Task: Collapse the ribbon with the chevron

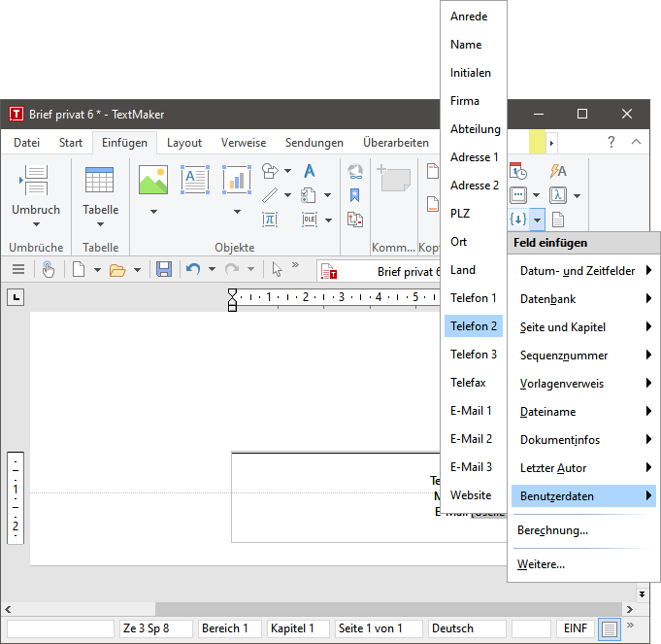Action: [x=636, y=142]
